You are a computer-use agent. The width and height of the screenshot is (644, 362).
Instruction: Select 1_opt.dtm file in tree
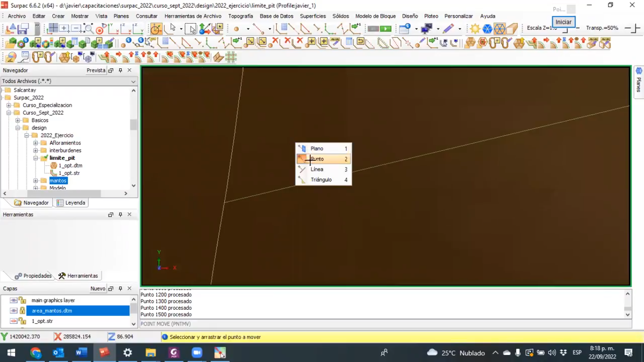pyautogui.click(x=70, y=165)
